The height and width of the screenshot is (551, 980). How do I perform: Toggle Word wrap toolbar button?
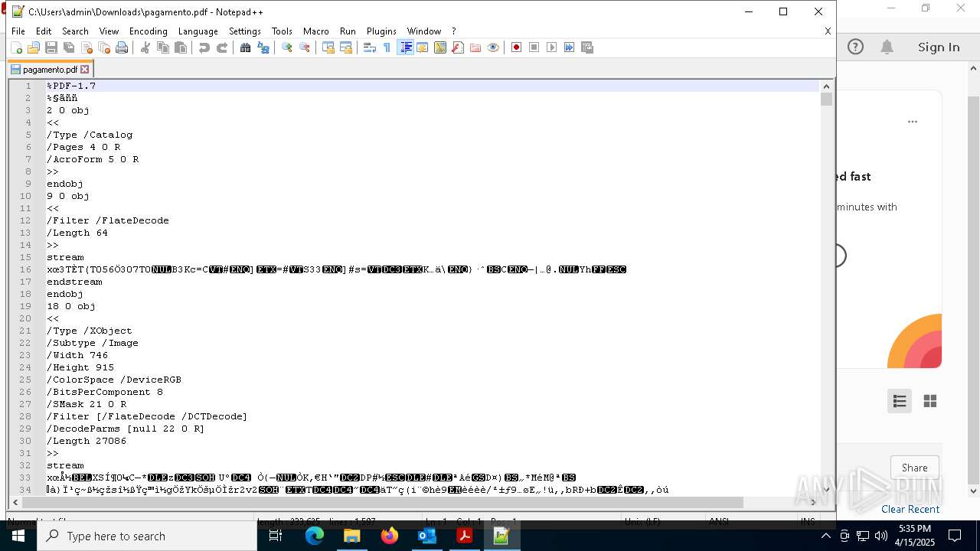click(x=370, y=47)
